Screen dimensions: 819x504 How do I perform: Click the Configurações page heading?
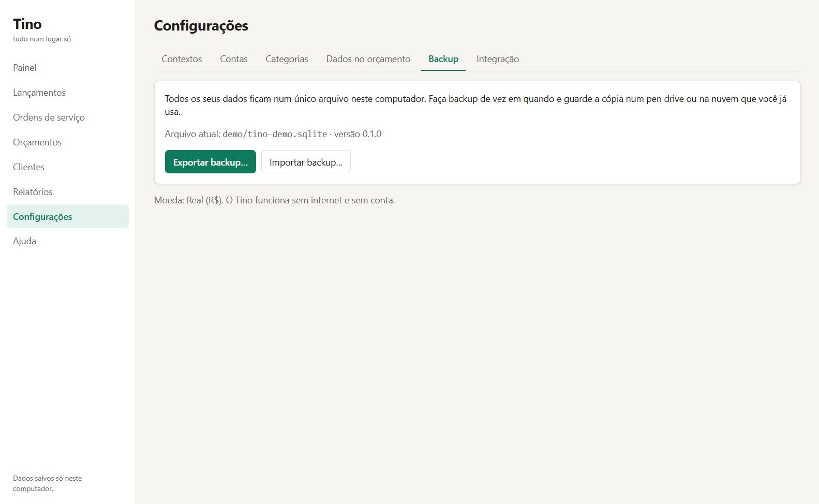[x=201, y=26]
